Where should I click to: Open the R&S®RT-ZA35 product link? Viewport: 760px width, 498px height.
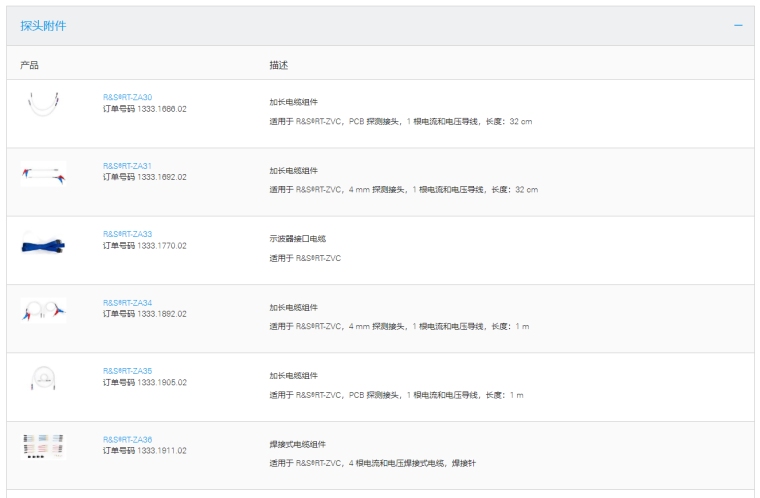click(127, 371)
